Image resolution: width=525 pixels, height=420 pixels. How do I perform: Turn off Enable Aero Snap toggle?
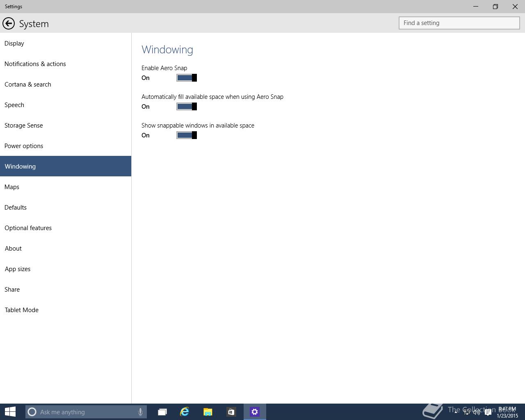click(x=187, y=78)
